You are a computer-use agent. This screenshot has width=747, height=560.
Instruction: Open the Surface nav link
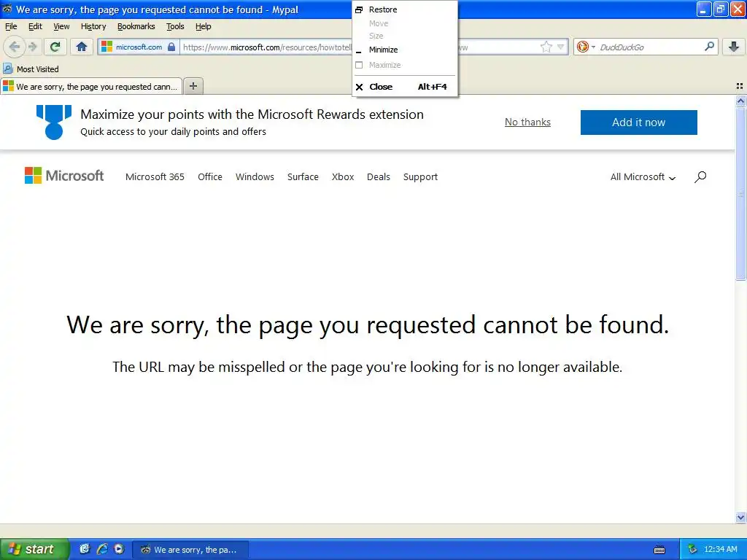(x=303, y=176)
